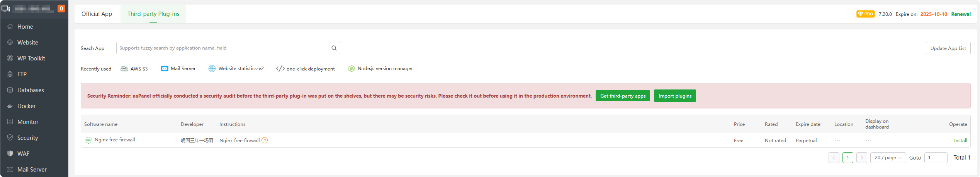Click the Import plugins button
Screen dimensions: 980x177
click(675, 96)
